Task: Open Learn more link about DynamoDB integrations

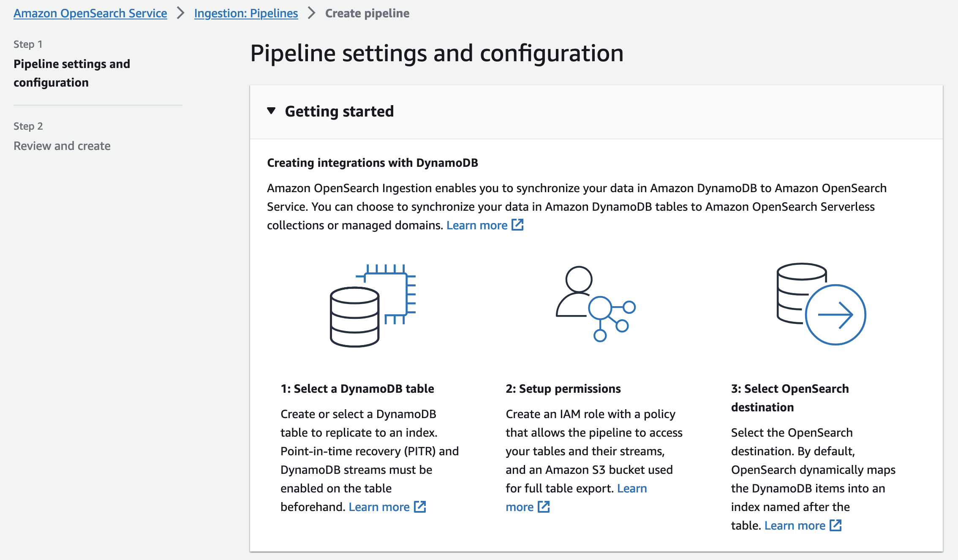Action: 477,225
